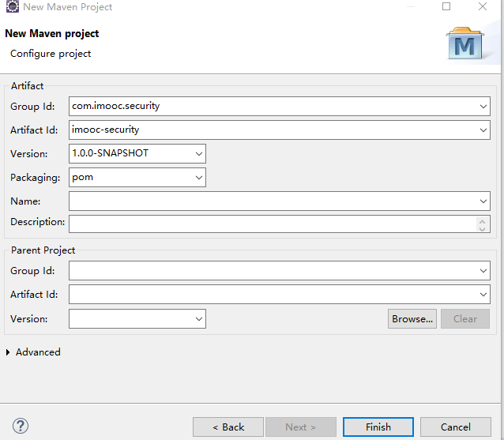The width and height of the screenshot is (504, 440).
Task: Click the Description field scroll down arrow
Action: pyautogui.click(x=482, y=229)
